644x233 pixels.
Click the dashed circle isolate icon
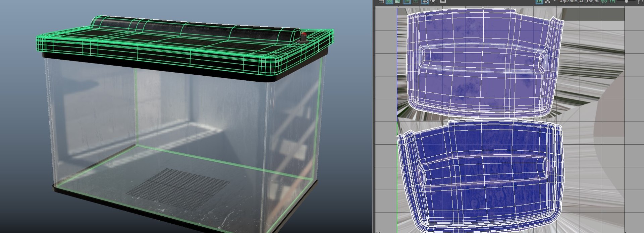434,1
